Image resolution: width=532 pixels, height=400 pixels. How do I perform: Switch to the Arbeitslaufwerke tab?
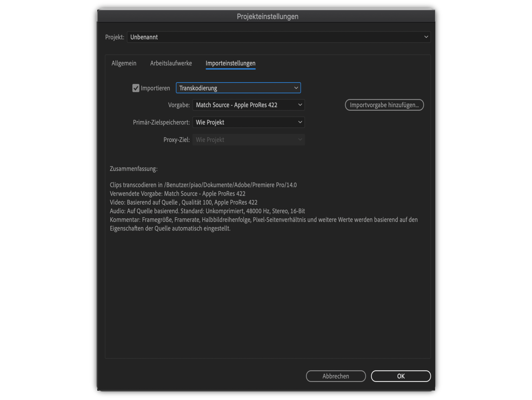pyautogui.click(x=171, y=63)
